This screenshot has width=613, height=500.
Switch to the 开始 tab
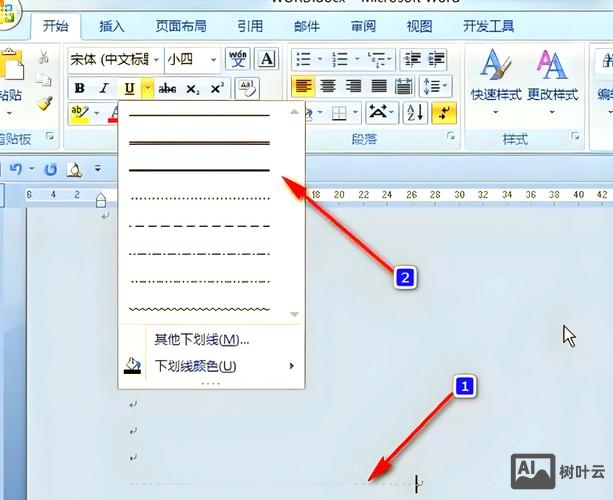coord(56,26)
